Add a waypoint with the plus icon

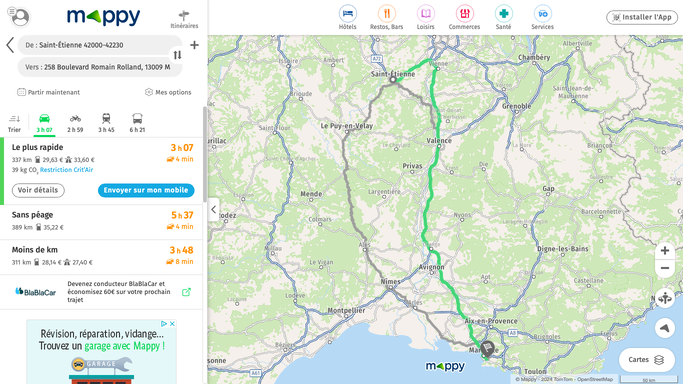(194, 45)
